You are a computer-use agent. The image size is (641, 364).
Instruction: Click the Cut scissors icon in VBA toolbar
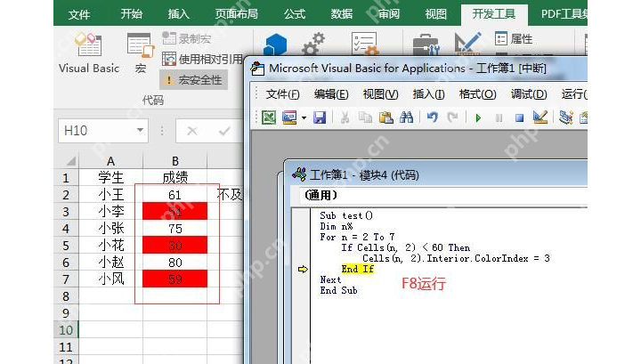(345, 117)
